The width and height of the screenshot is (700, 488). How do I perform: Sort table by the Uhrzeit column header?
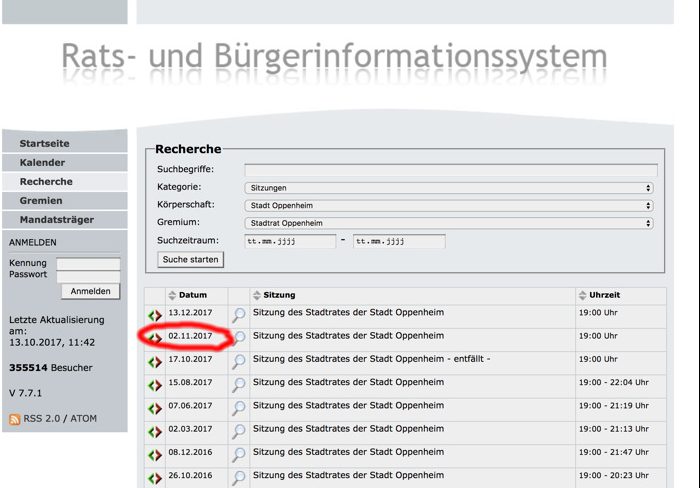pyautogui.click(x=605, y=295)
